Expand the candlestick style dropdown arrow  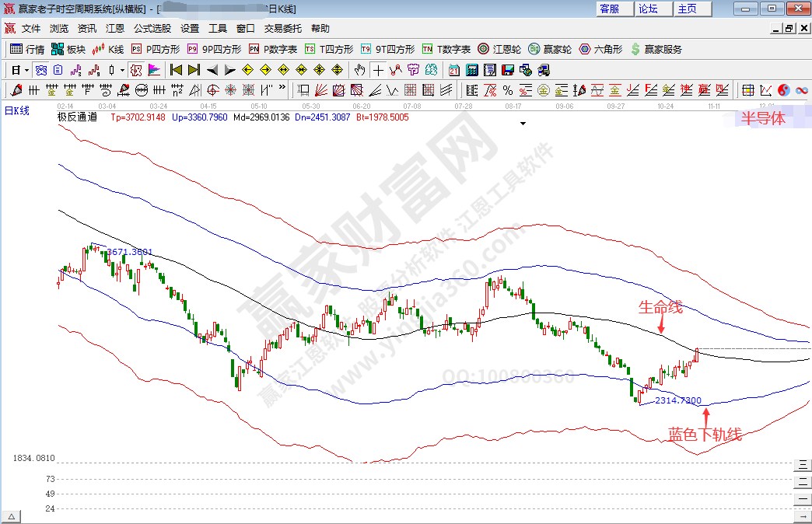tap(123, 69)
